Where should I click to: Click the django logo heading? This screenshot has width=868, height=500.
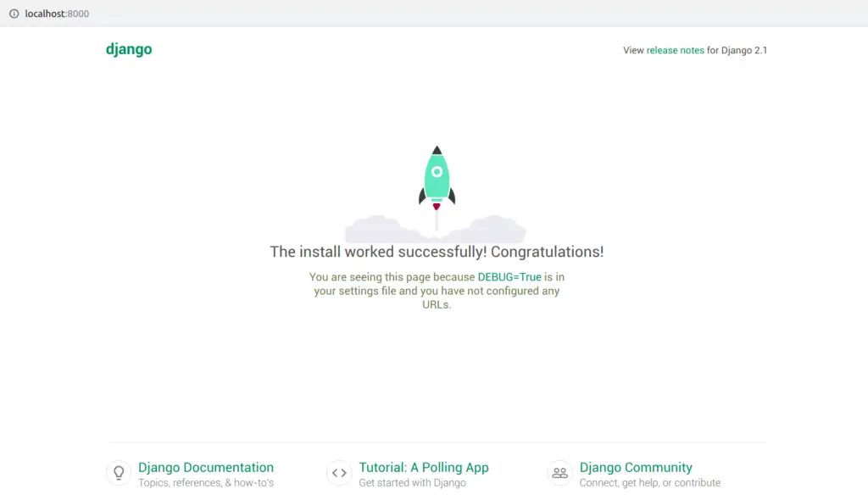[x=129, y=49]
